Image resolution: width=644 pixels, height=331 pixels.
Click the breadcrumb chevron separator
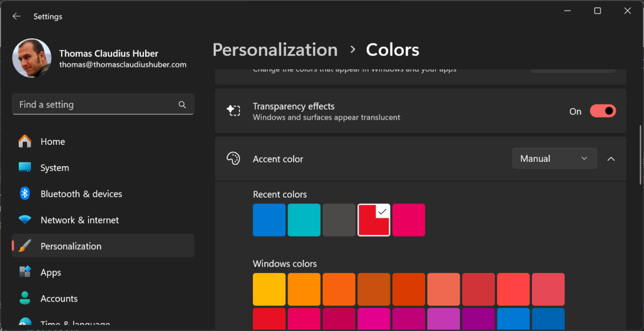pos(352,50)
